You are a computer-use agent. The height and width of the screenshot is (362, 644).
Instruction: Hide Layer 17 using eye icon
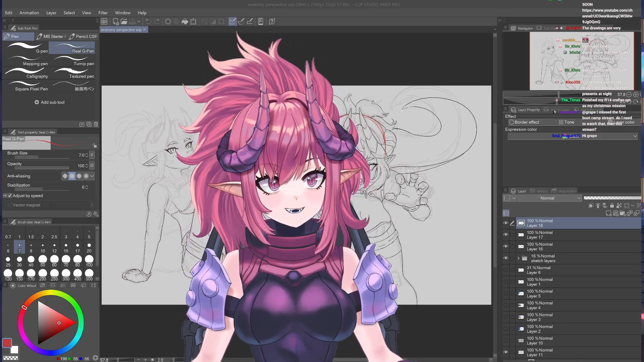(505, 235)
